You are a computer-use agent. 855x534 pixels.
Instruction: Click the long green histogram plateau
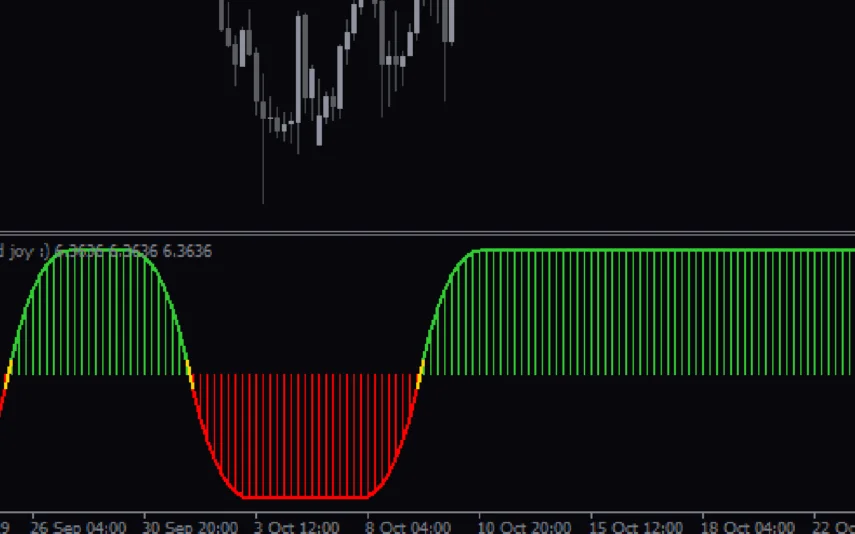pyautogui.click(x=650, y=312)
